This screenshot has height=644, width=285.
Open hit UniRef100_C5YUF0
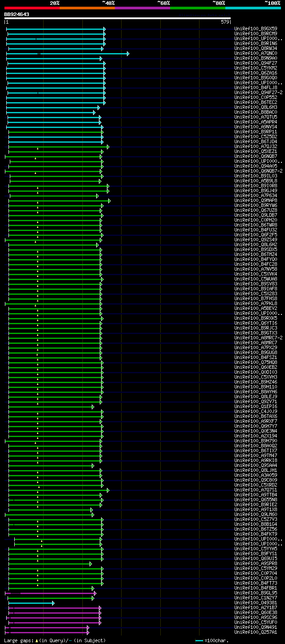pyautogui.click(x=256, y=622)
